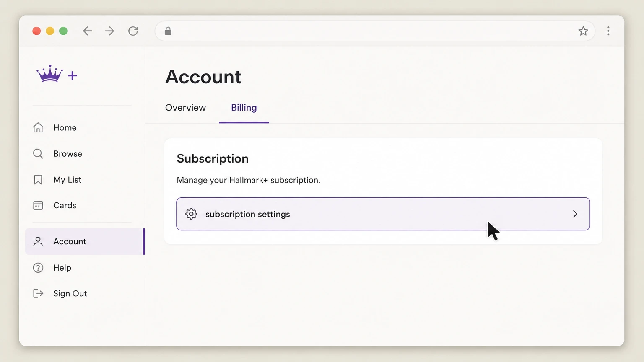This screenshot has height=362, width=644.
Task: Click the Sign Out arrow icon
Action: [38, 293]
